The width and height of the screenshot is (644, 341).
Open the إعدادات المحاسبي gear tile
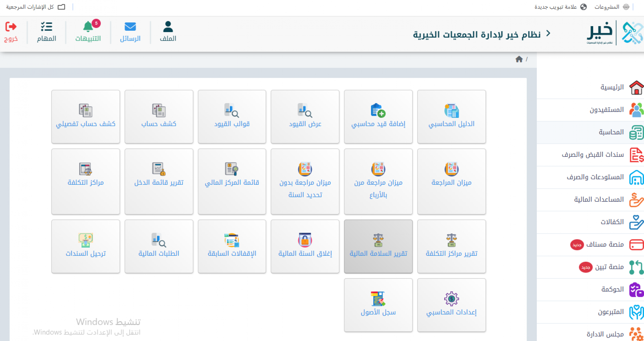[x=451, y=305]
